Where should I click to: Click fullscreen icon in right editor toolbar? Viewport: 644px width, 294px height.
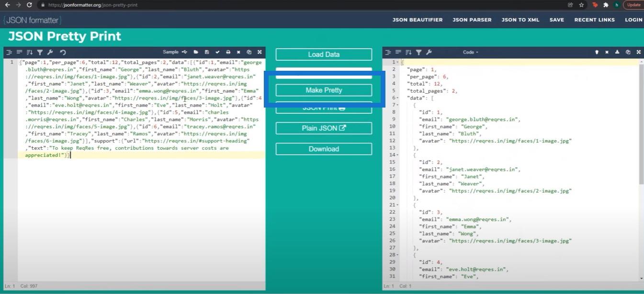(638, 52)
